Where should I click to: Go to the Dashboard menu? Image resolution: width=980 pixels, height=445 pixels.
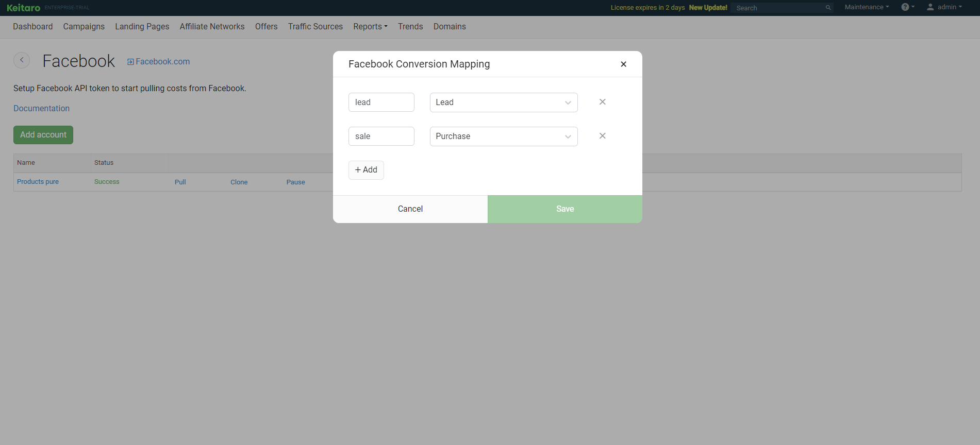click(33, 27)
